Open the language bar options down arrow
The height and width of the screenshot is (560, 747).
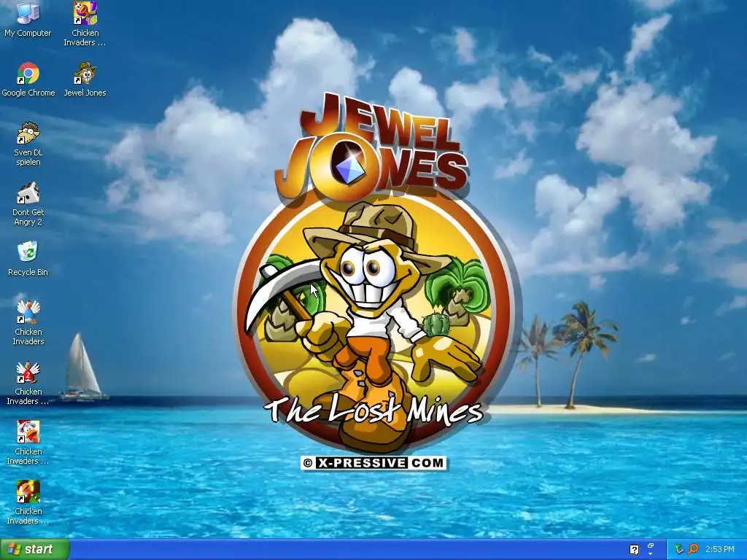(650, 554)
